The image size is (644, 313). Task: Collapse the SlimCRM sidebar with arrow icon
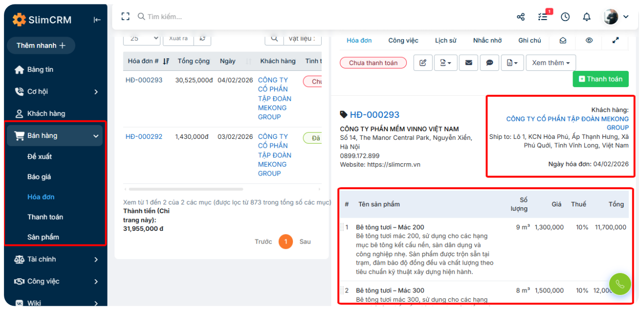click(x=97, y=20)
